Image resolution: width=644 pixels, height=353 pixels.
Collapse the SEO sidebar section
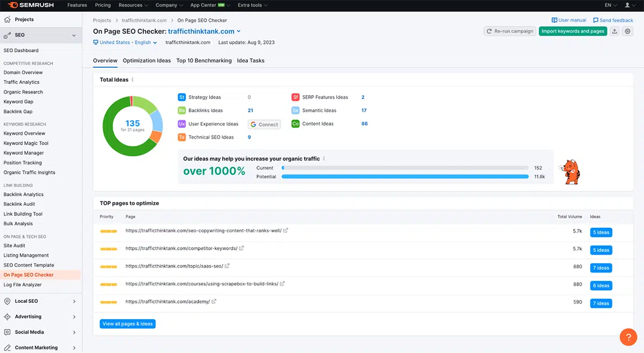click(74, 35)
